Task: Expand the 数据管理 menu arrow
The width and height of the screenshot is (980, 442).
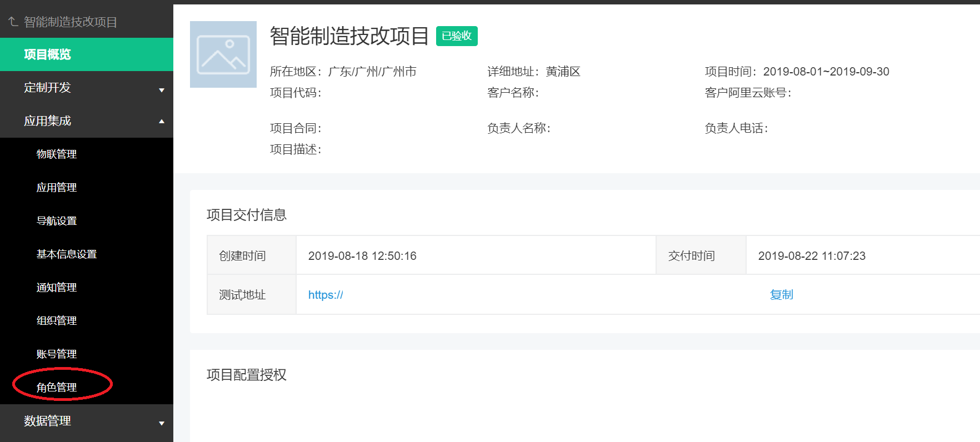Action: 162,423
